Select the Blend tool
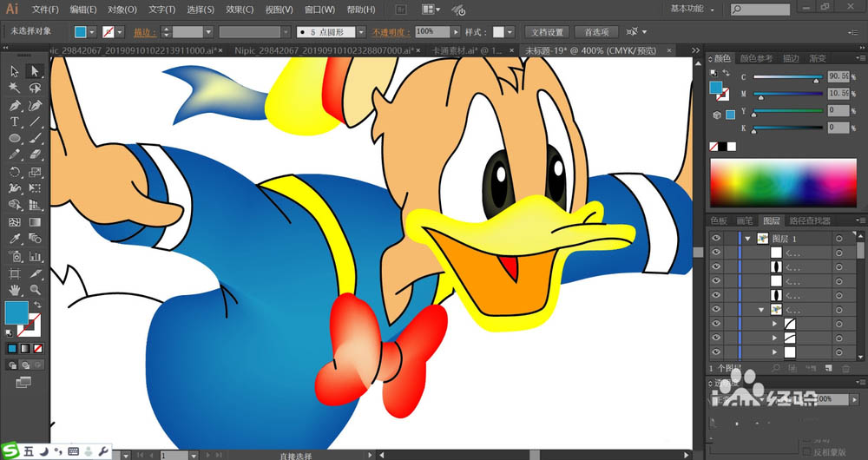Screen dimensions: 868x460 [x=35, y=240]
